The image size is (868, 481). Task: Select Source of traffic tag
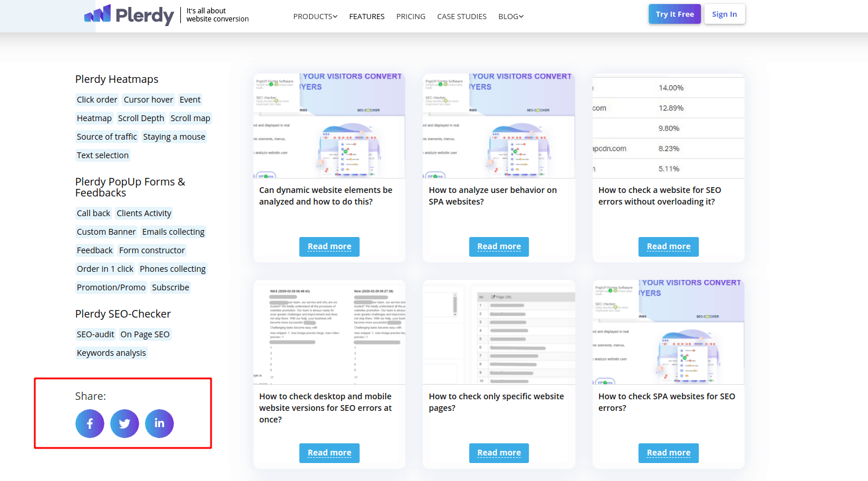[107, 137]
